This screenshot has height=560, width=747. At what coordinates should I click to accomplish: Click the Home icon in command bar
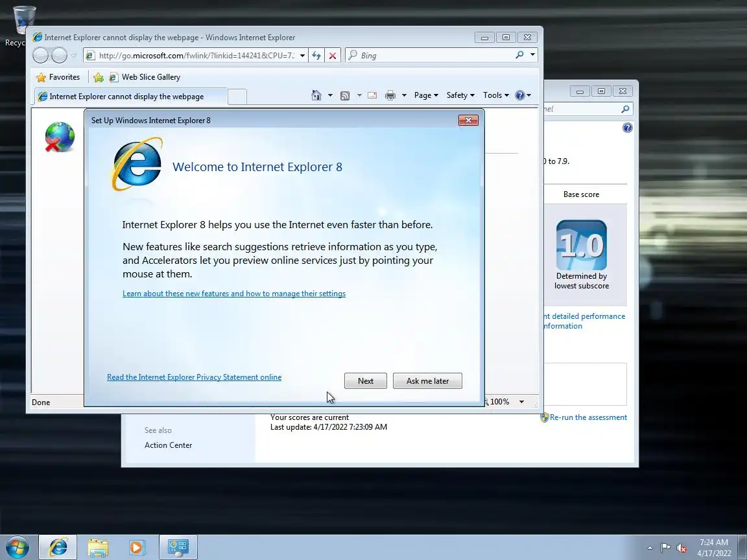316,95
